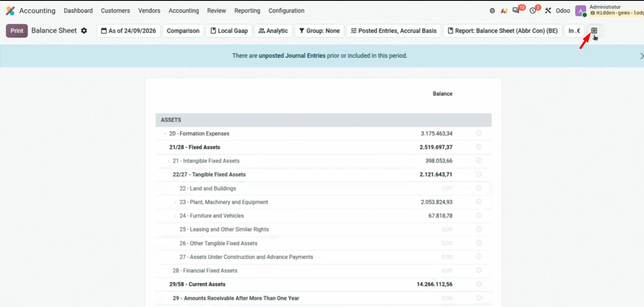
Task: Click the Tangible Fixed Assets amount 2.121.643,71
Action: pyautogui.click(x=436, y=174)
